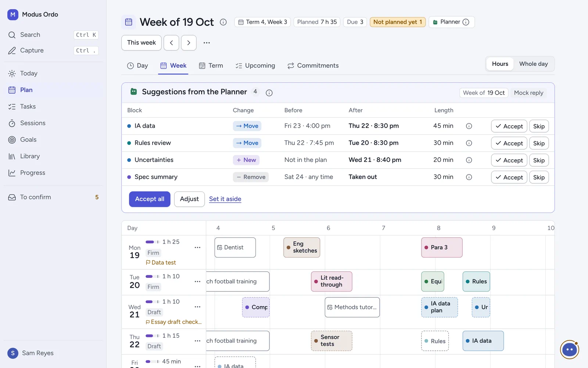Open the Term 4, Week 3 chip
Image resolution: width=588 pixels, height=368 pixels.
(x=262, y=22)
